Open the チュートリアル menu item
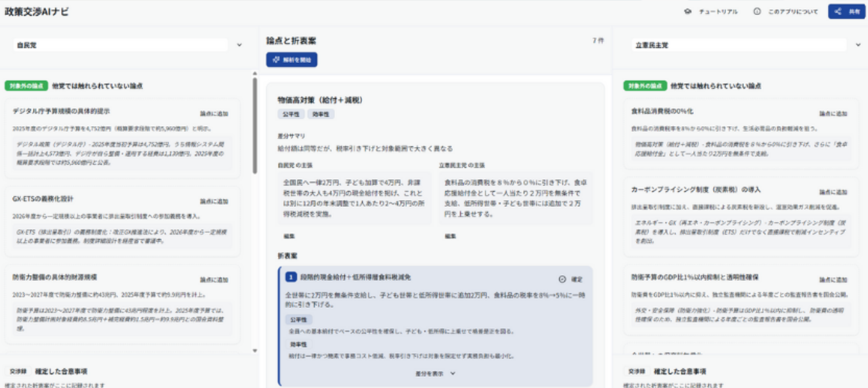Image resolution: width=868 pixels, height=388 pixels. click(x=718, y=12)
